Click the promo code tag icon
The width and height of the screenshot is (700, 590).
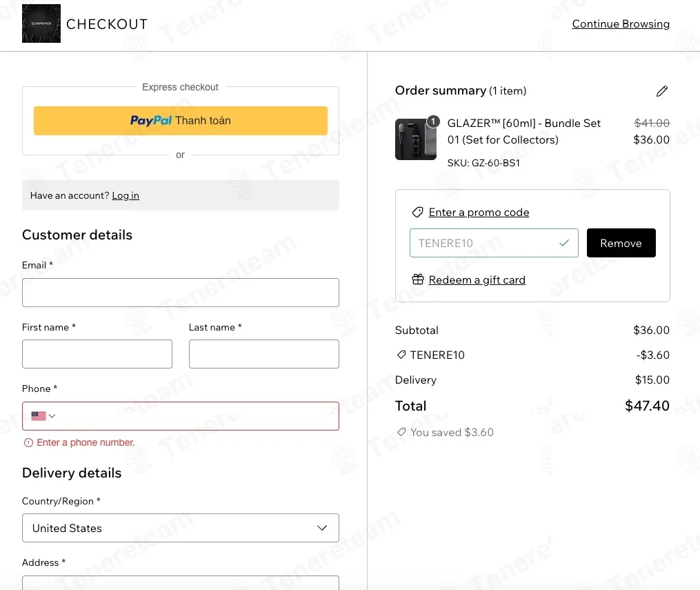point(417,212)
